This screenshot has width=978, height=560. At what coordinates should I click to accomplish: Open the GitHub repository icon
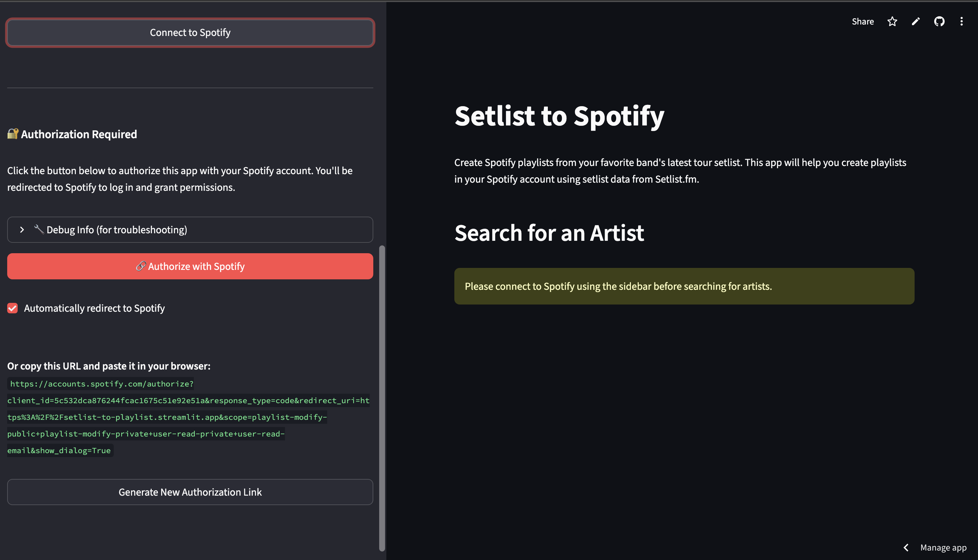click(x=939, y=22)
